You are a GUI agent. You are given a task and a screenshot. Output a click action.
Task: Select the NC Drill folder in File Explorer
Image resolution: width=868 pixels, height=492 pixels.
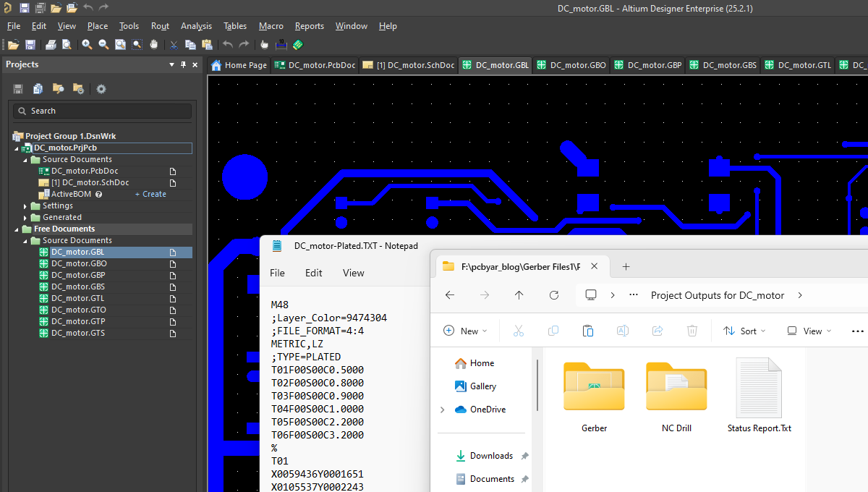[676, 397]
